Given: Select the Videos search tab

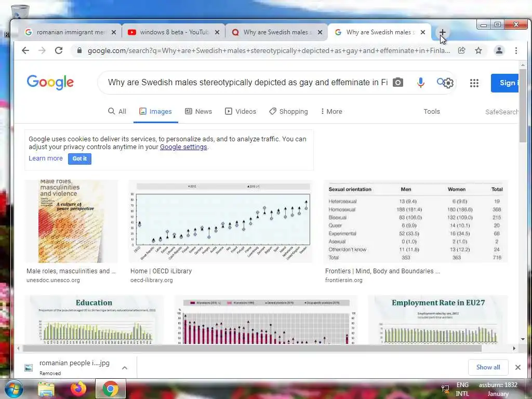Looking at the screenshot, I should (241, 112).
